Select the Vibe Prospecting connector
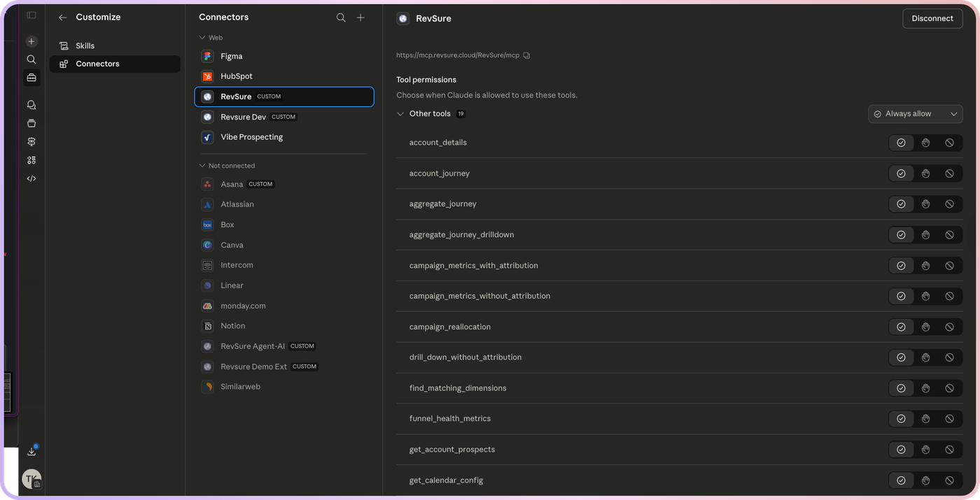The width and height of the screenshot is (980, 500). click(284, 137)
